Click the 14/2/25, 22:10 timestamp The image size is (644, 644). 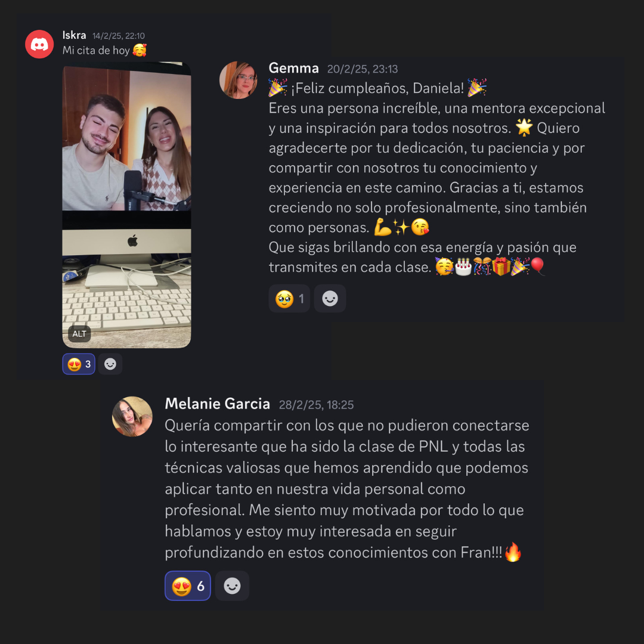click(119, 36)
